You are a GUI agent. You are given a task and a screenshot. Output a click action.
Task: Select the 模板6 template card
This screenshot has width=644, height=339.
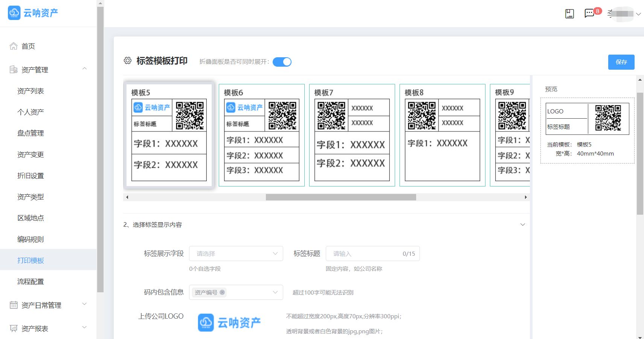point(262,135)
